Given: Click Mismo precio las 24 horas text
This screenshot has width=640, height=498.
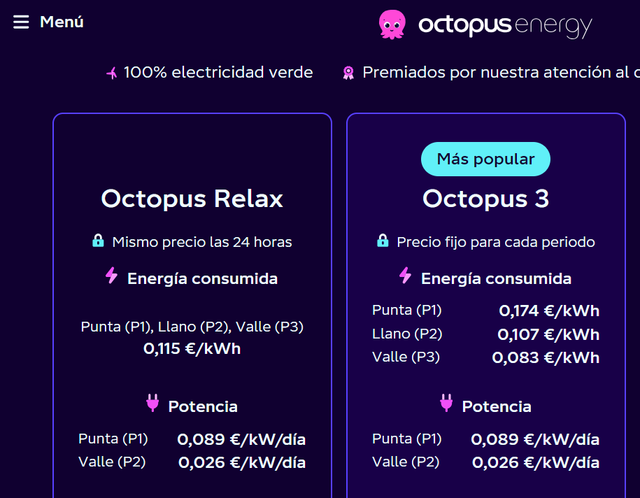Looking at the screenshot, I should [202, 242].
